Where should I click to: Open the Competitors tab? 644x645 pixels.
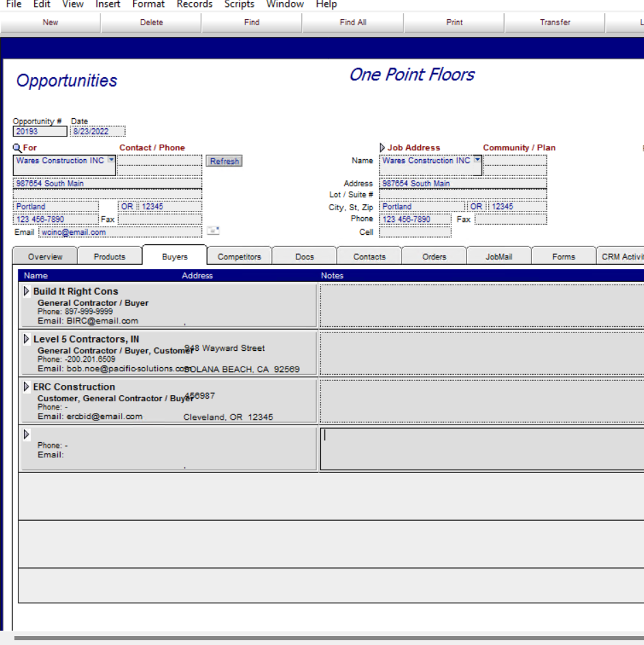239,257
